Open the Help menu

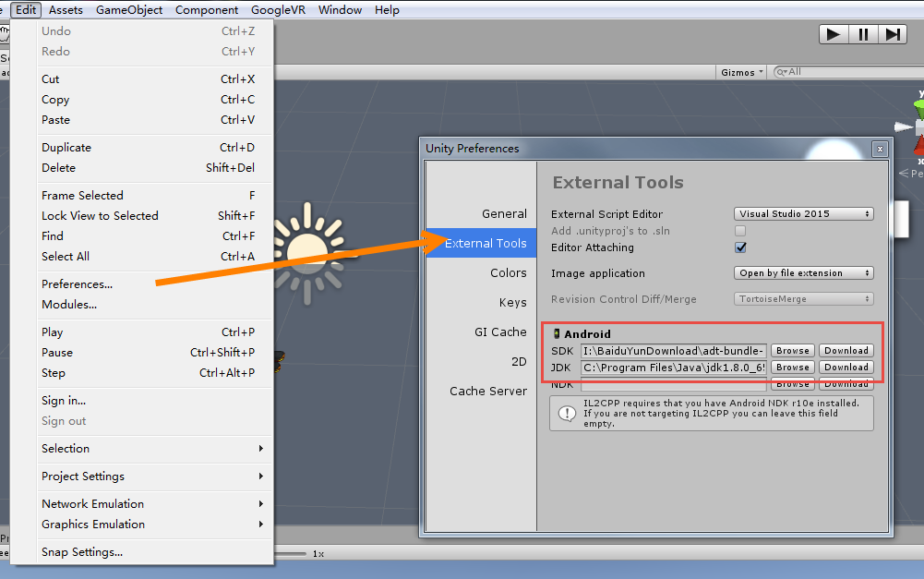387,10
